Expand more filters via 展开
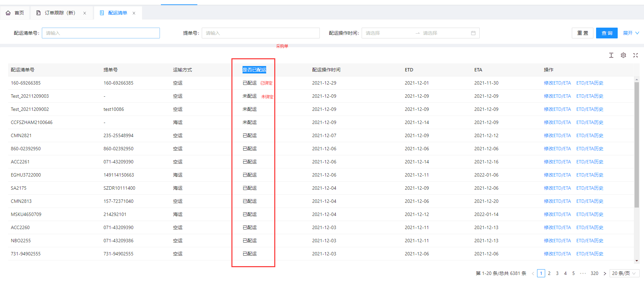The height and width of the screenshot is (282, 644). (631, 33)
